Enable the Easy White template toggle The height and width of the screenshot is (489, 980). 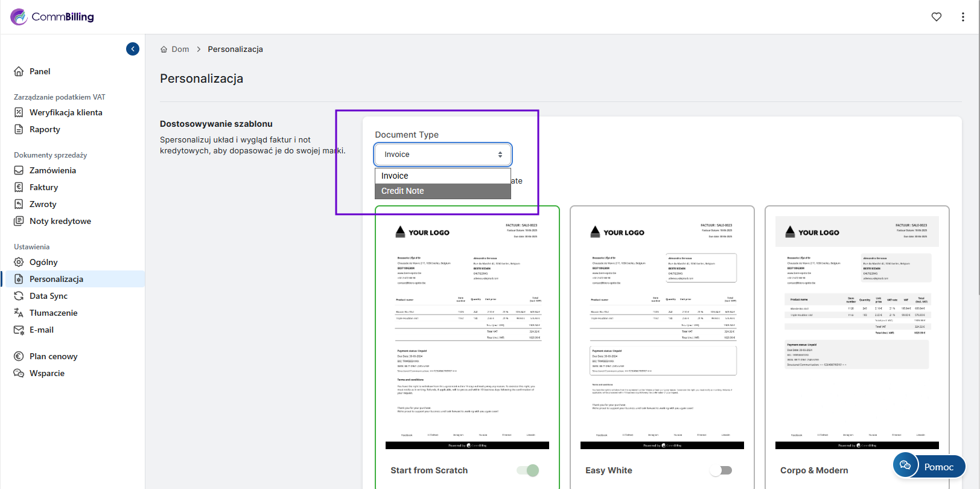pos(722,470)
